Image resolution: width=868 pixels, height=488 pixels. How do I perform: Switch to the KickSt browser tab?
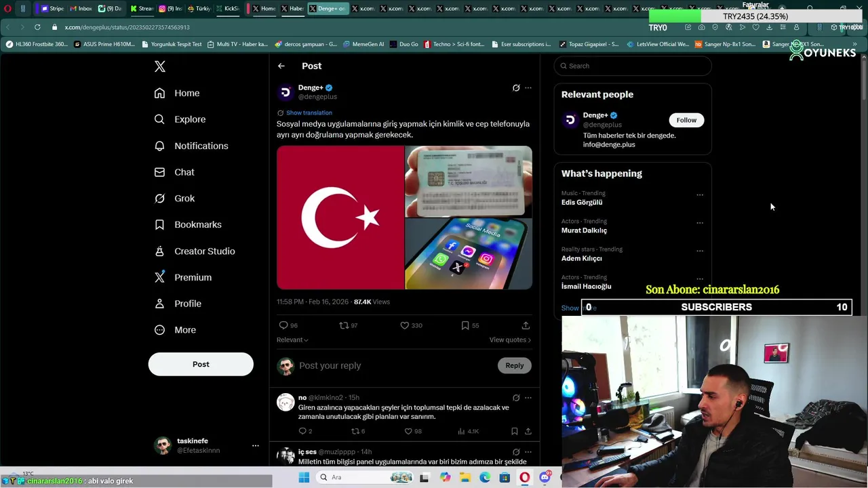click(x=227, y=9)
